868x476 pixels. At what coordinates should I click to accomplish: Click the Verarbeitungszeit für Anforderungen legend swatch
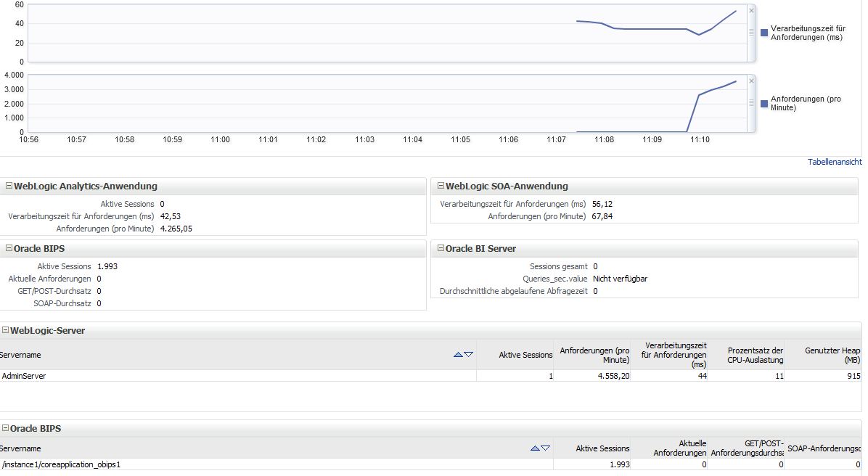(764, 33)
